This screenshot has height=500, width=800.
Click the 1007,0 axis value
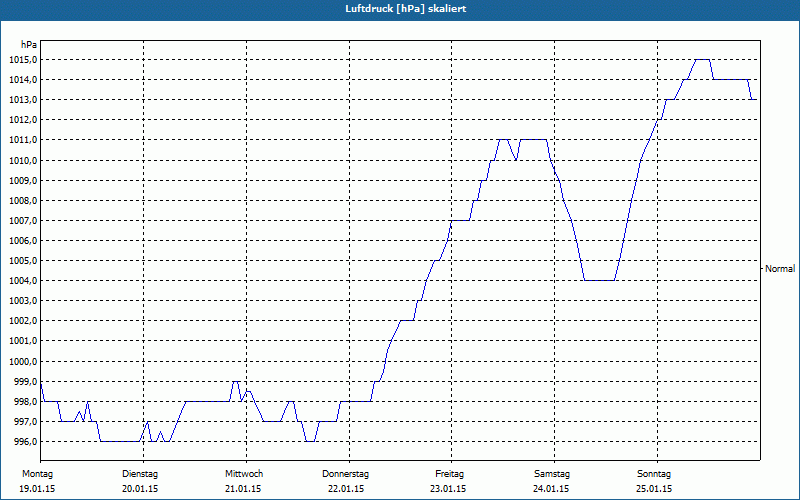point(23,220)
